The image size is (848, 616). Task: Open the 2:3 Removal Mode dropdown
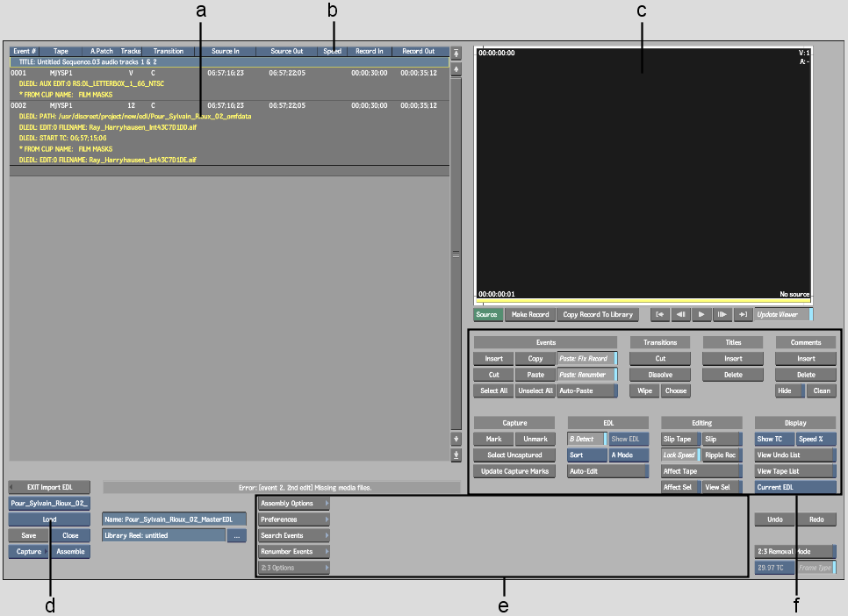795,552
